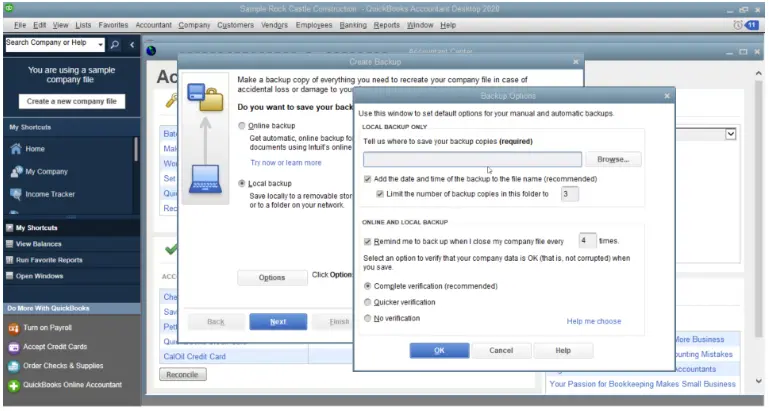Open Help me choose link
The width and height of the screenshot is (769, 411).
(x=594, y=321)
